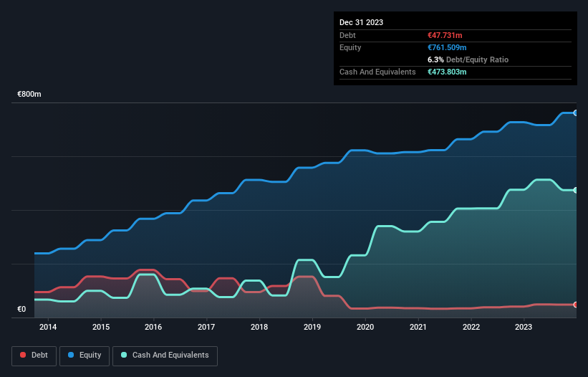This screenshot has width=588, height=377.
Task: Click the 2023 year tick label
Action: click(524, 327)
